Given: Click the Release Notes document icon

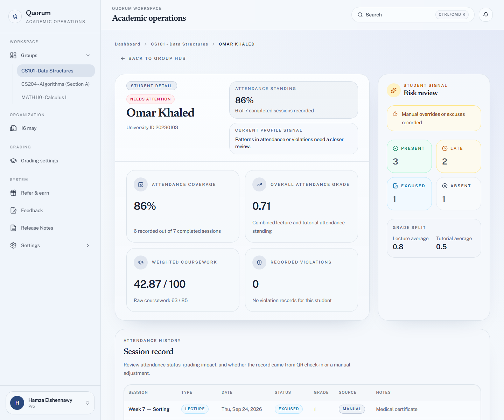Looking at the screenshot, I should click(13, 228).
